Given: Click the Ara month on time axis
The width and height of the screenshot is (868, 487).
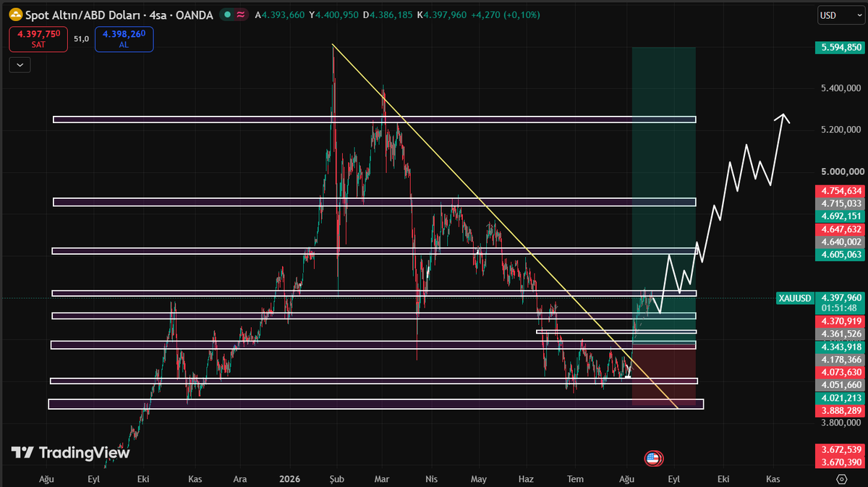Looking at the screenshot, I should (x=240, y=479).
